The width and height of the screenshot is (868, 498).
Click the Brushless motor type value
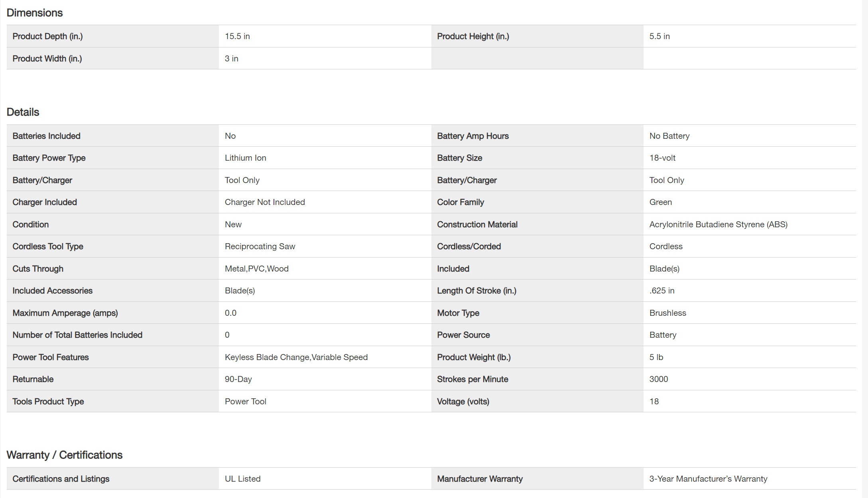(667, 313)
